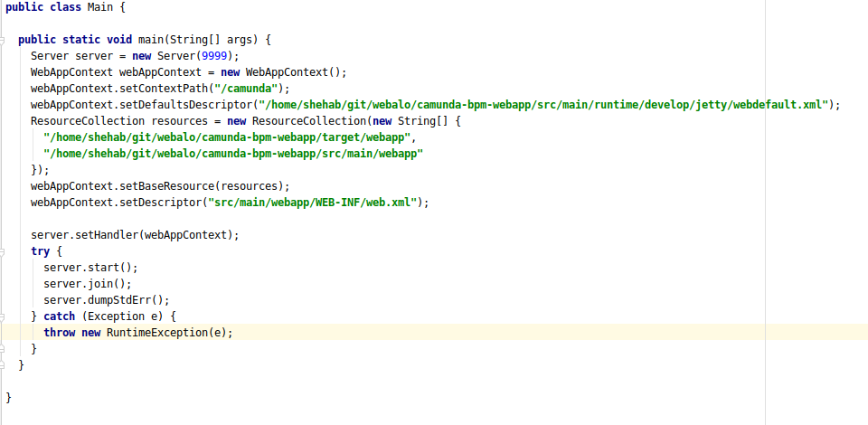Click 'setBaseResource(resources)' call
This screenshot has height=425, width=868.
coord(201,186)
